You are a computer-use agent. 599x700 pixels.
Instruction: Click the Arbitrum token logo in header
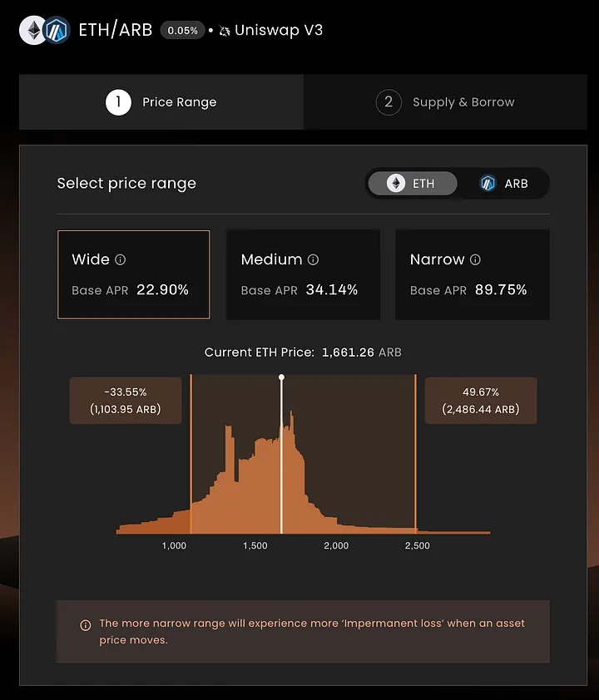coord(57,31)
